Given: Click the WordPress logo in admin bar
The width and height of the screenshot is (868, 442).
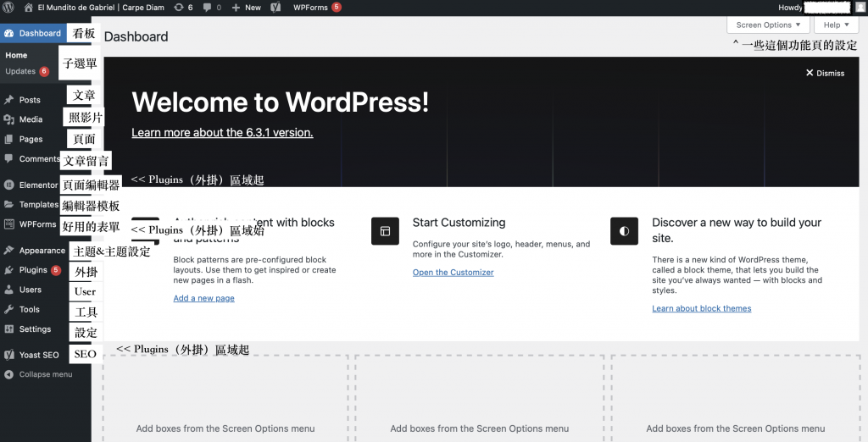Looking at the screenshot, I should [x=8, y=8].
